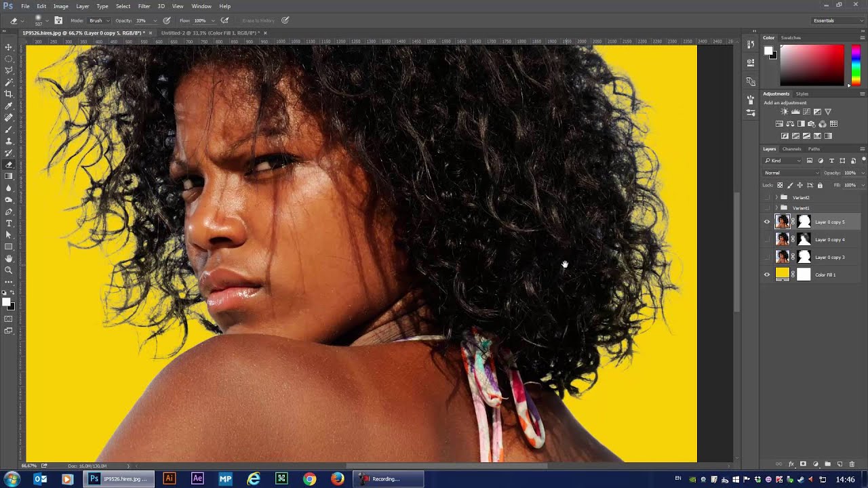Expand the Variant2 group
Image resolution: width=868 pixels, height=488 pixels.
[x=776, y=197]
